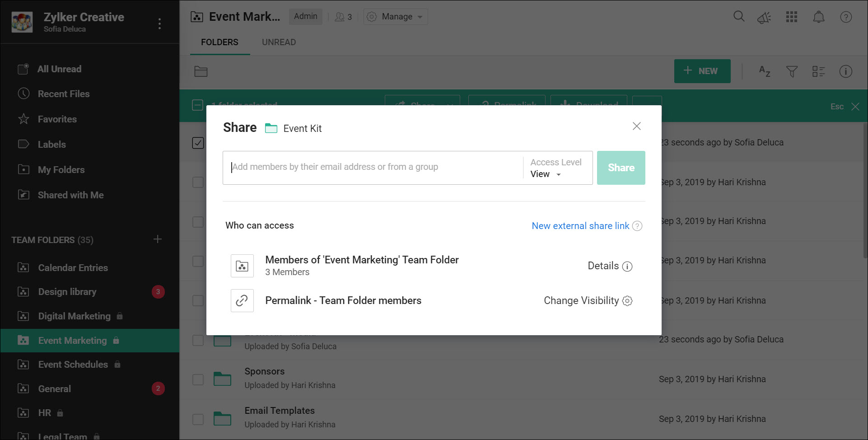Open the Manage dropdown menu

click(x=396, y=17)
